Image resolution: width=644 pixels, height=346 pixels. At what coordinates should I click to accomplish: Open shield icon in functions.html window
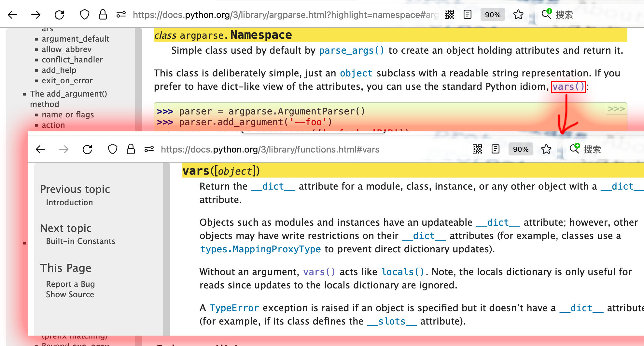coord(113,149)
